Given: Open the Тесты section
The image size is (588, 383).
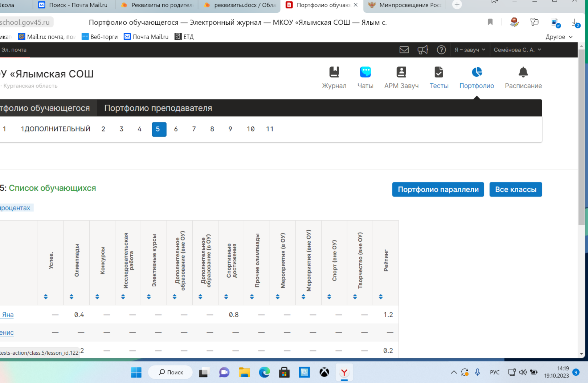Looking at the screenshot, I should (439, 78).
